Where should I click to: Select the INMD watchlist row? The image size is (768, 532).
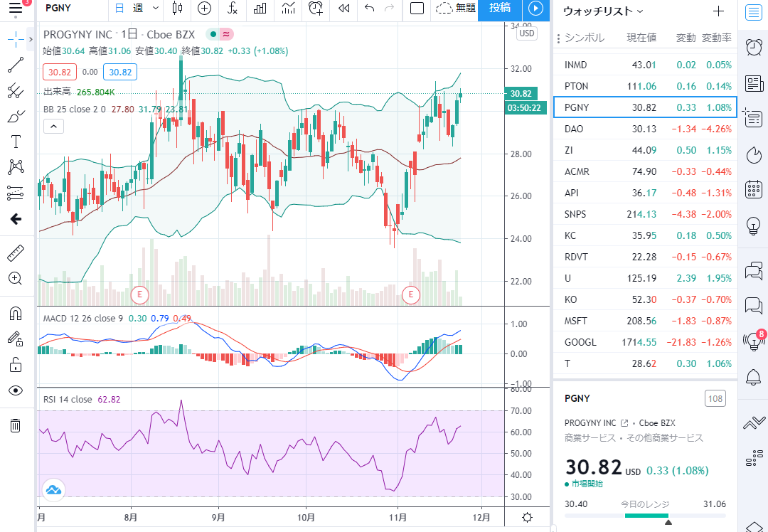(645, 65)
